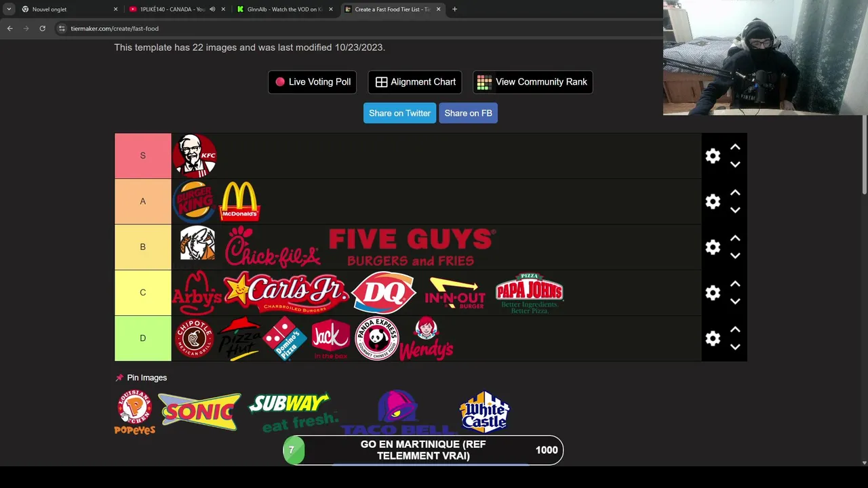Click Pin Images option
Screen dimensions: 868x488
pyautogui.click(x=141, y=378)
